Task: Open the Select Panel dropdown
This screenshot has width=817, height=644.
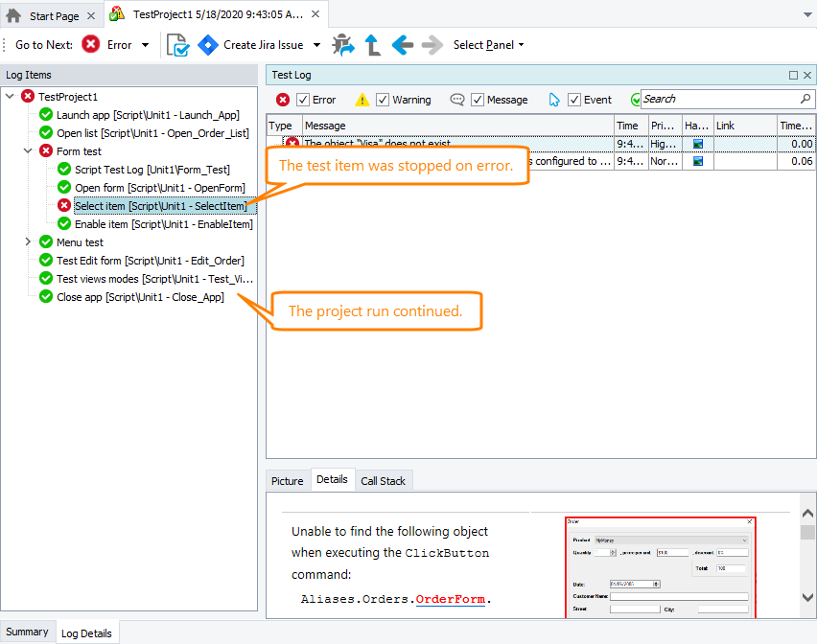Action: pyautogui.click(x=488, y=45)
